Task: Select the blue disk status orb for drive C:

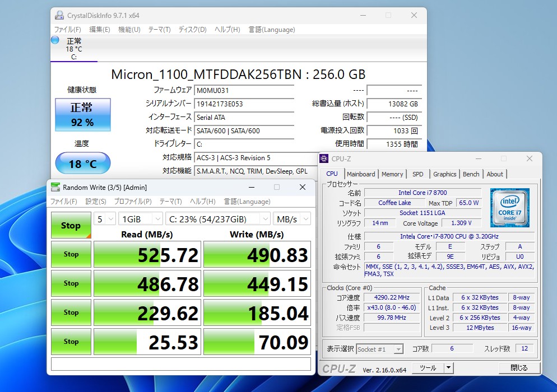Action: pyautogui.click(x=55, y=40)
